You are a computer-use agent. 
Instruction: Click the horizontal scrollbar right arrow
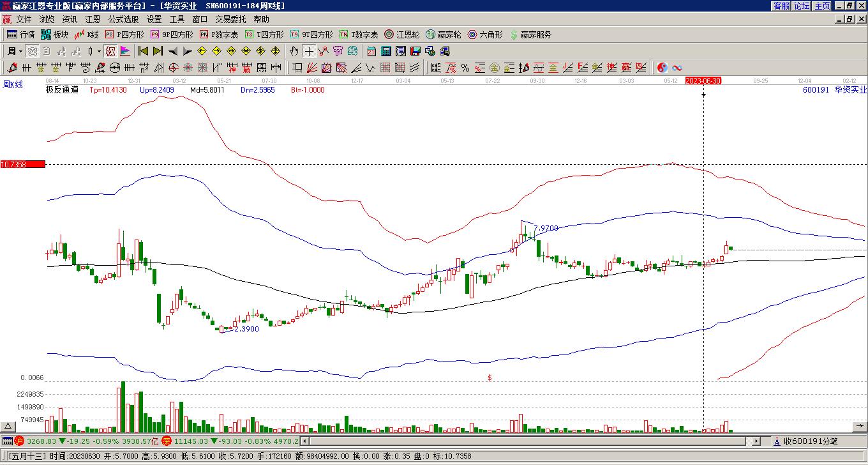(756, 441)
